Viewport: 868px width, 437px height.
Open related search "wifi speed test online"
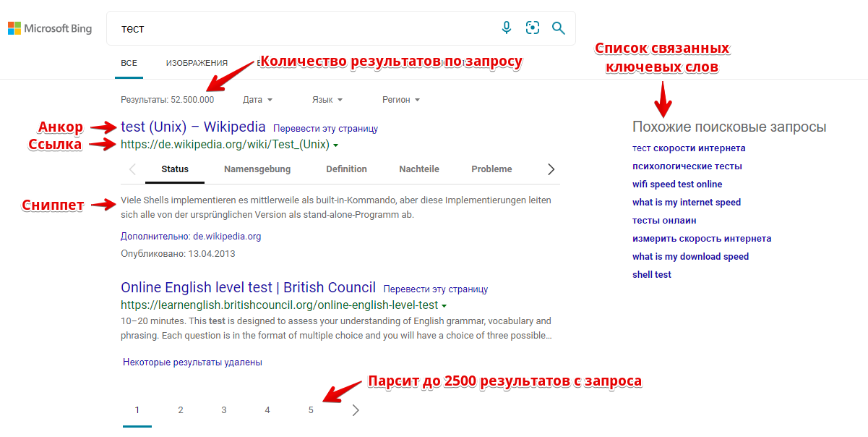[x=677, y=184]
